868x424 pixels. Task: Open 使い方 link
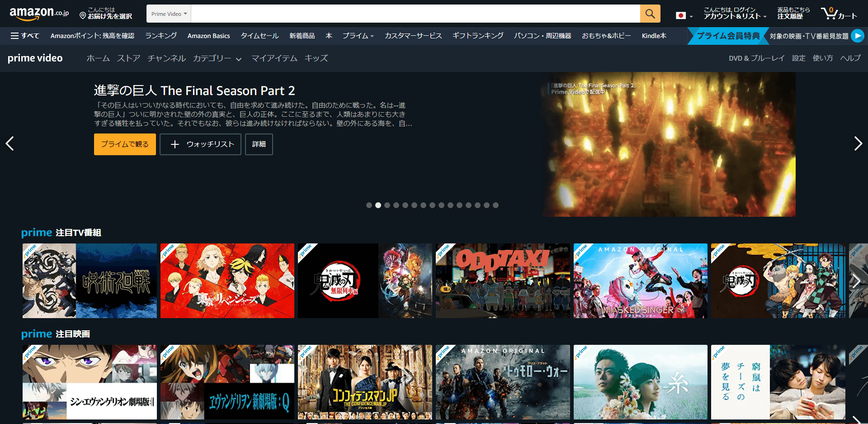(823, 58)
